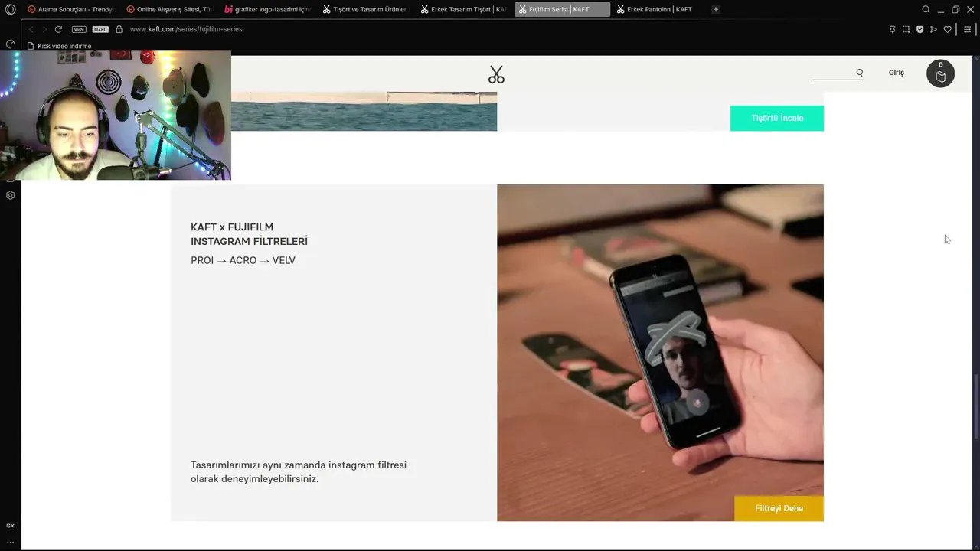Image resolution: width=980 pixels, height=551 pixels.
Task: Click the KAFT scissors logo
Action: coord(496,74)
